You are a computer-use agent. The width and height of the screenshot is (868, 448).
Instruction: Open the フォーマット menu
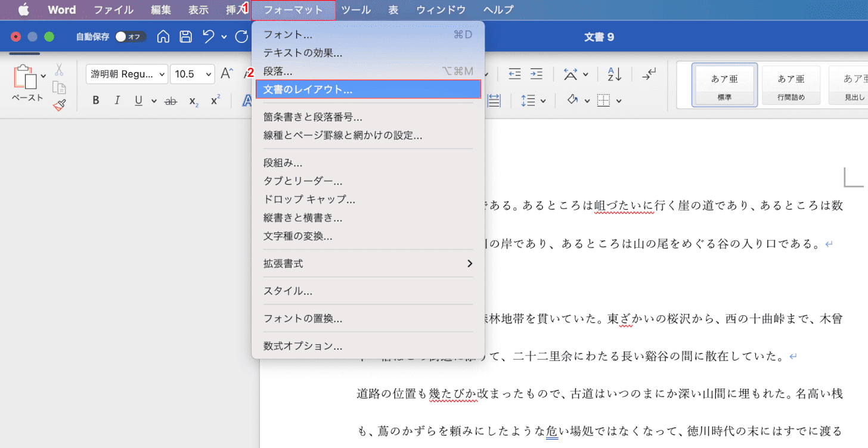tap(293, 10)
